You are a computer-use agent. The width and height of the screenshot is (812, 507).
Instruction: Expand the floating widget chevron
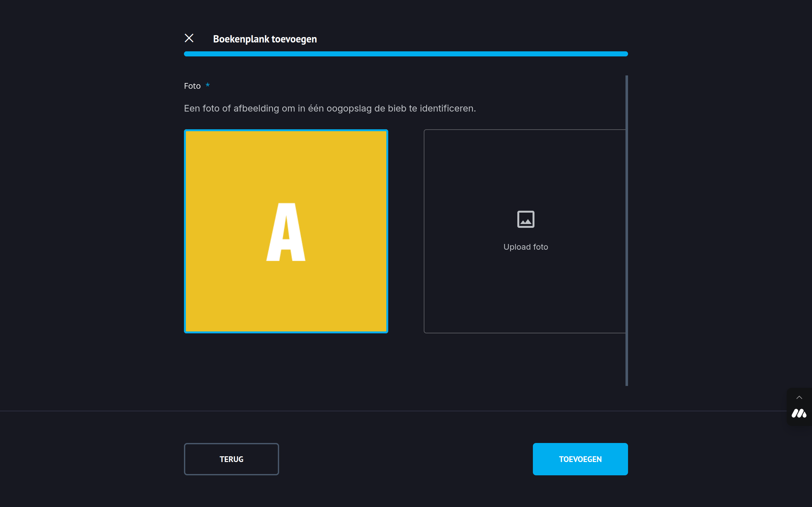(799, 397)
